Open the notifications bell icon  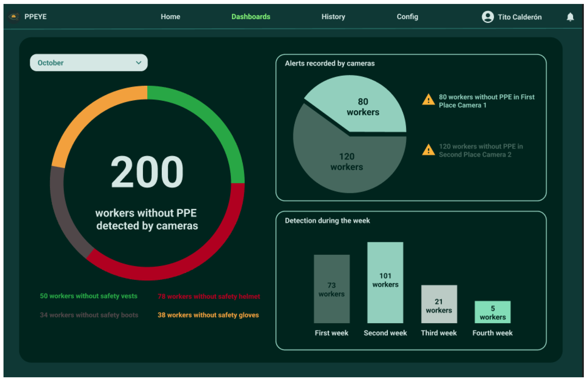click(570, 17)
